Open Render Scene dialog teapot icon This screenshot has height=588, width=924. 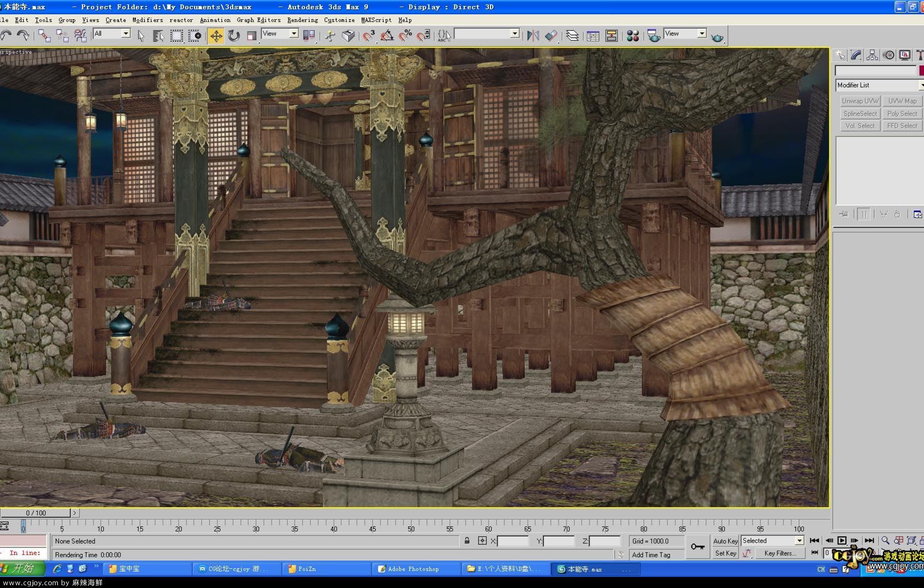pos(653,36)
